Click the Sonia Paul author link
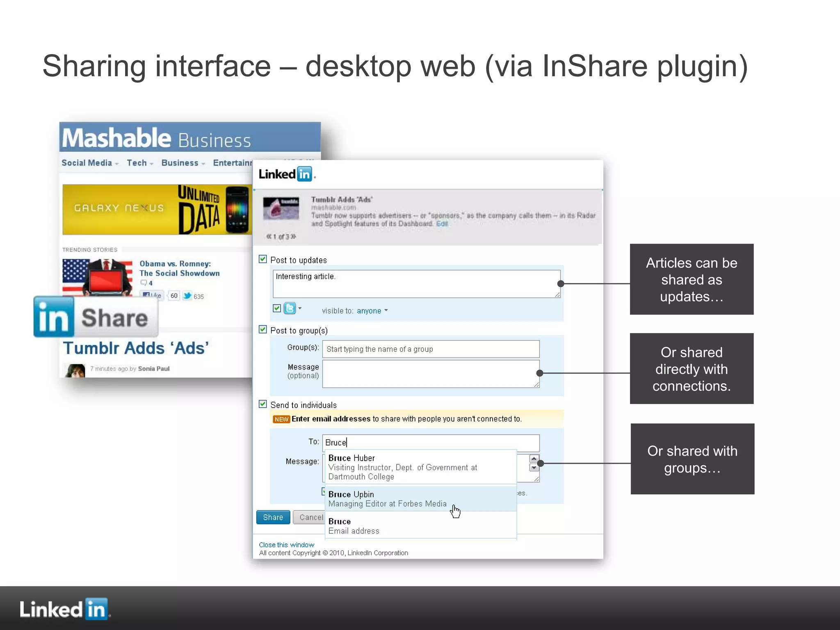840x630 pixels. coord(154,369)
